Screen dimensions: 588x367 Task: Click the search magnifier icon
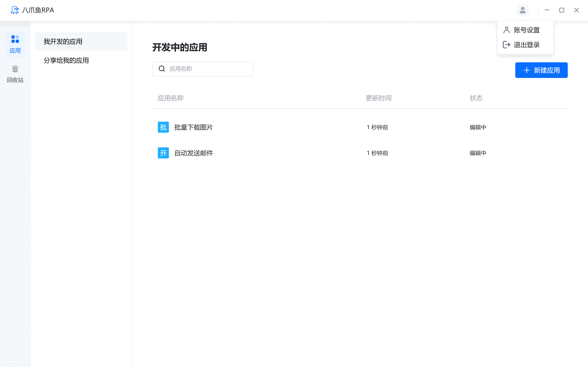point(162,69)
